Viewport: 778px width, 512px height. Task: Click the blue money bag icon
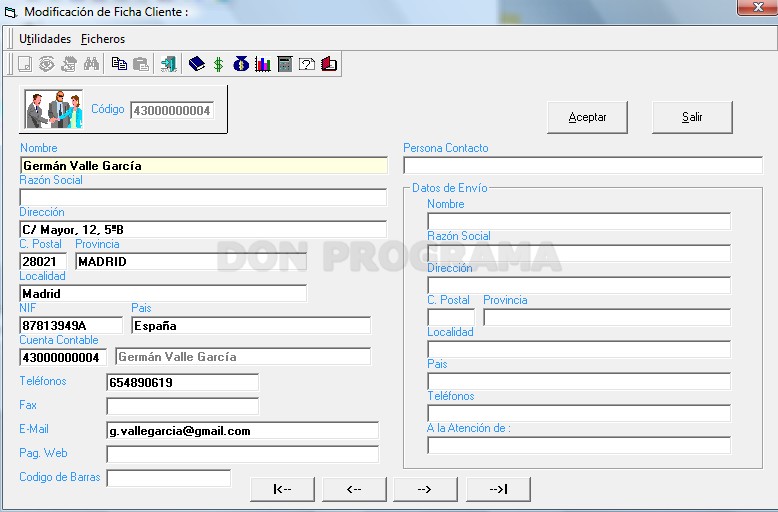click(241, 64)
